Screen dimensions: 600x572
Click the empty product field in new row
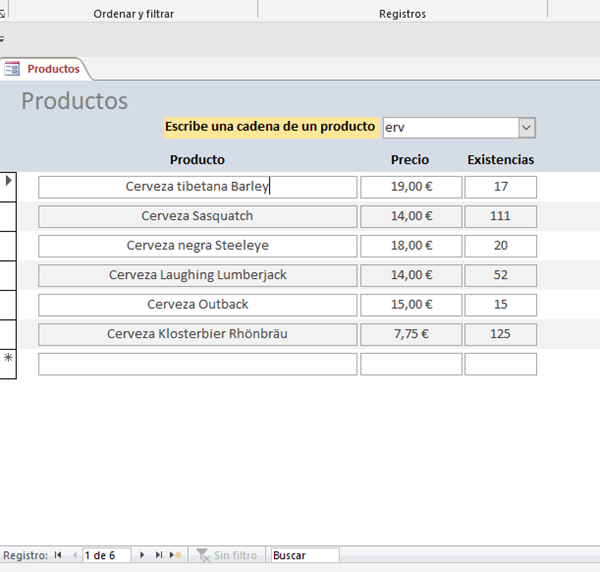tap(197, 364)
